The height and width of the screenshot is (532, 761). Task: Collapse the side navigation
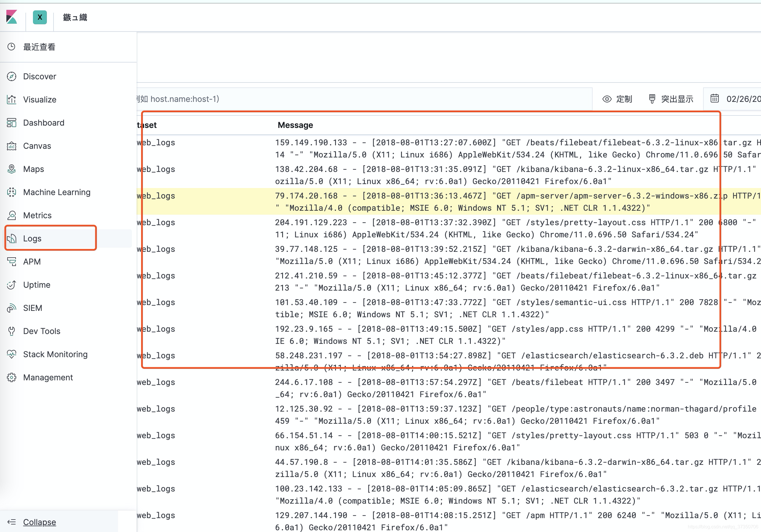(39, 522)
